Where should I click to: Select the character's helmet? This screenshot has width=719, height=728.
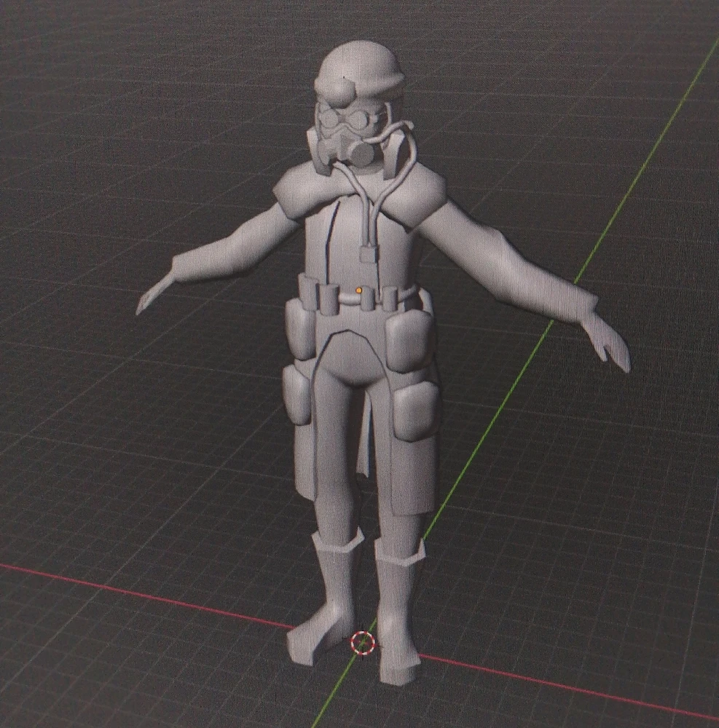(x=359, y=70)
